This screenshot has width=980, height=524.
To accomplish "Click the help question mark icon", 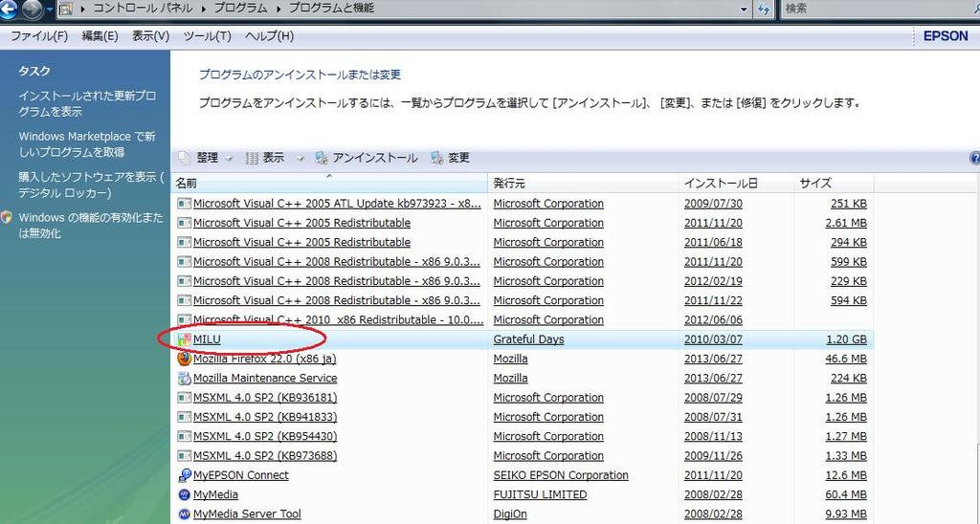I will tap(974, 158).
